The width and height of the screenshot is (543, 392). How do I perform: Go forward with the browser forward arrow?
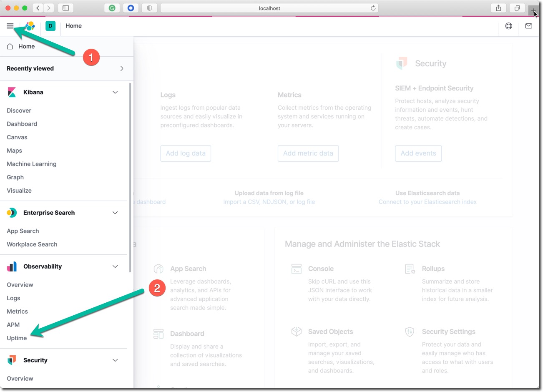tap(49, 8)
